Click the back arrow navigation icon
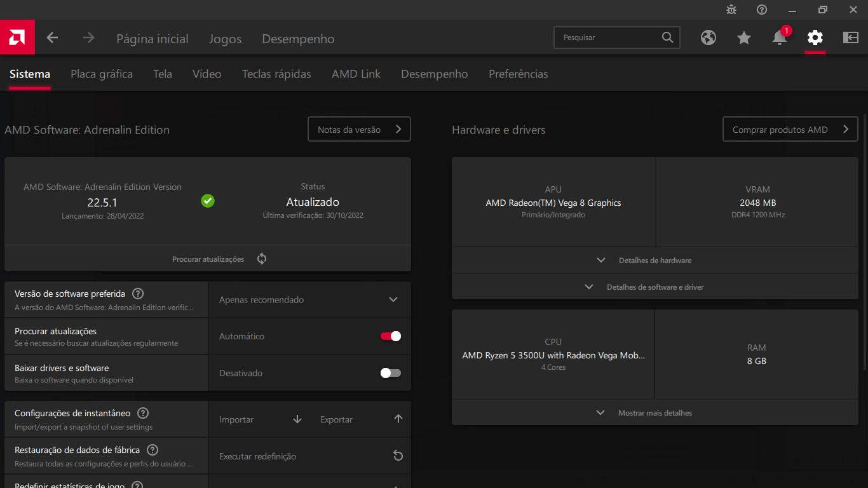 pos(52,38)
